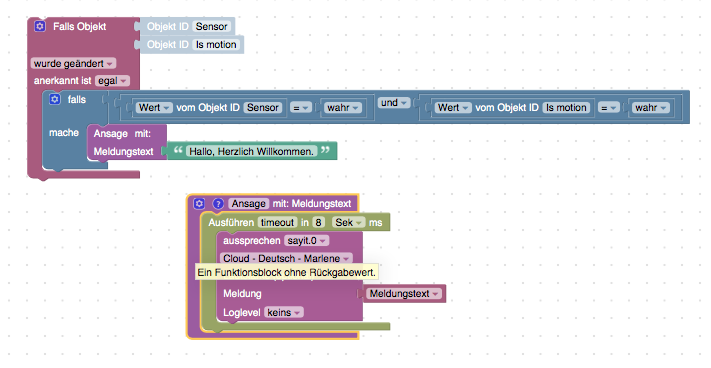This screenshot has height=368, width=711.
Task: Change the 'wahr' value after Is motion comparison
Action: click(x=650, y=107)
